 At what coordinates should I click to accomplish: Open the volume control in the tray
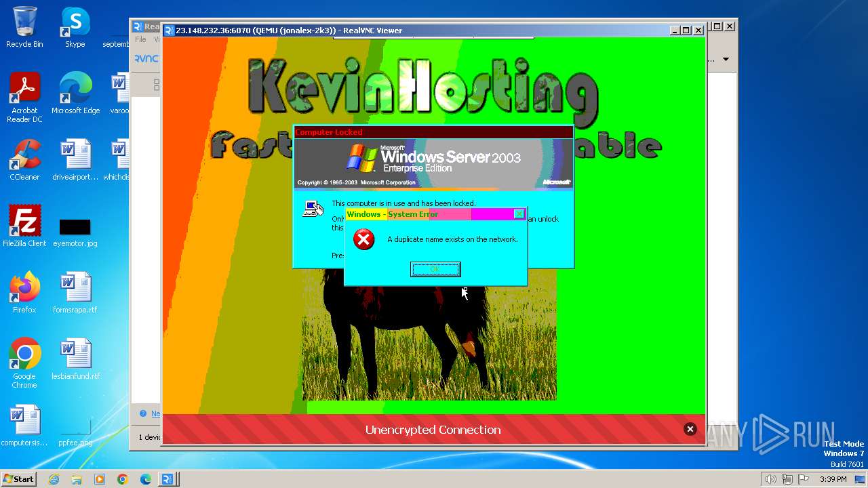(770, 479)
